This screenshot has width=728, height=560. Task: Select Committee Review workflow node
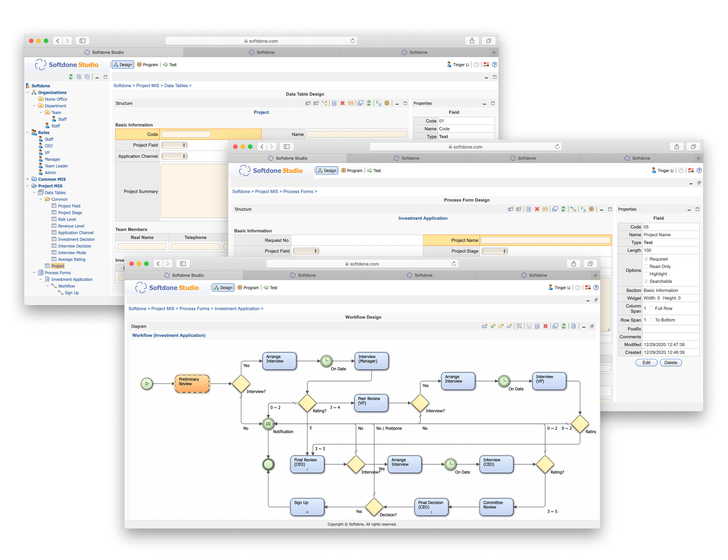(x=496, y=507)
